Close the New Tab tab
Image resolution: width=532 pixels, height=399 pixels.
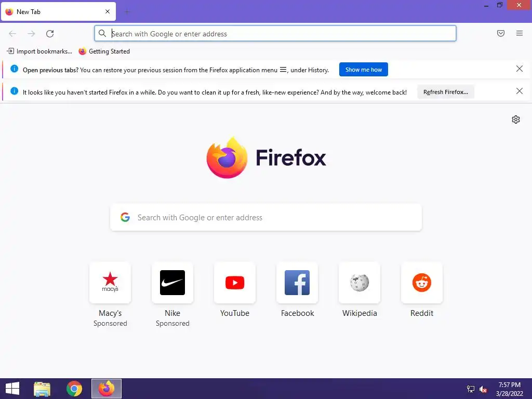point(108,11)
